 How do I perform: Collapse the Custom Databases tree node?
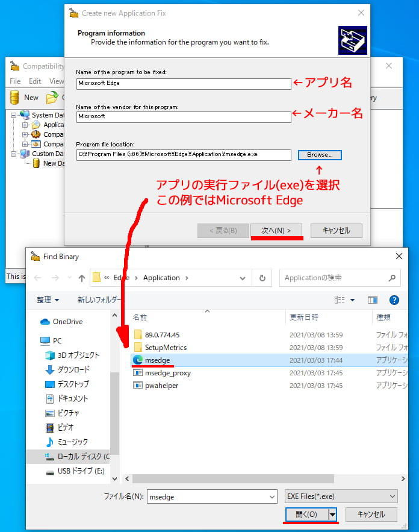click(13, 154)
